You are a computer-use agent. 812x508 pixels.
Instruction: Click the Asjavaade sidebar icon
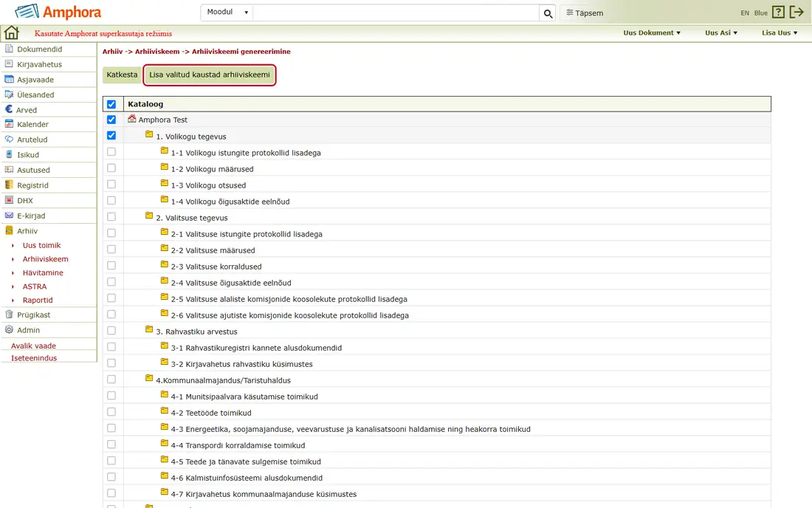pos(9,79)
